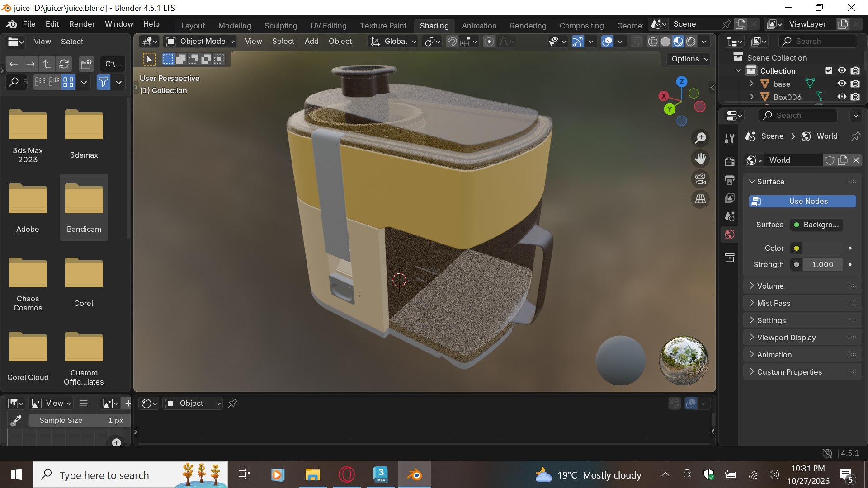Select wireframe viewport shading
Screen dimensions: 868x488
(x=652, y=42)
